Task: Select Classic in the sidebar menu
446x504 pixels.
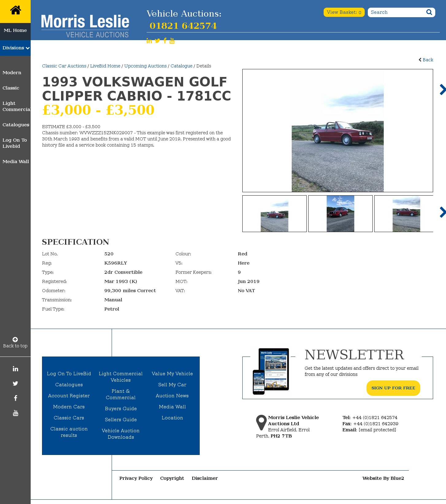Action: 11,88
